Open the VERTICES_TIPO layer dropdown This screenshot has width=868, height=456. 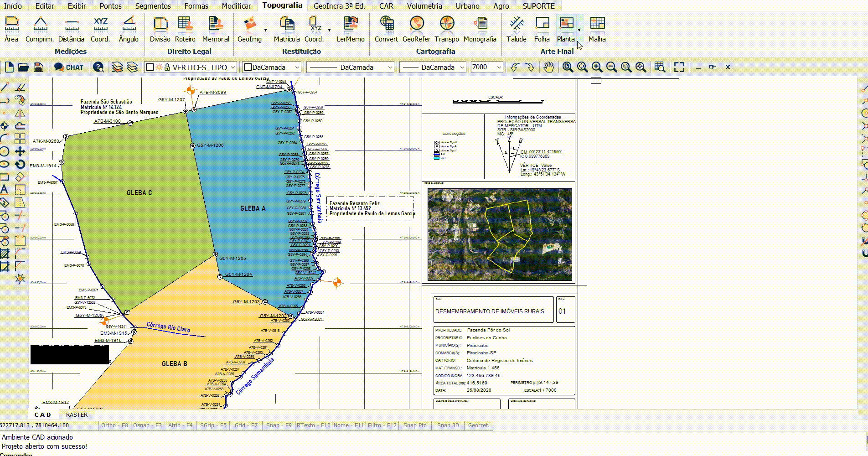click(232, 67)
